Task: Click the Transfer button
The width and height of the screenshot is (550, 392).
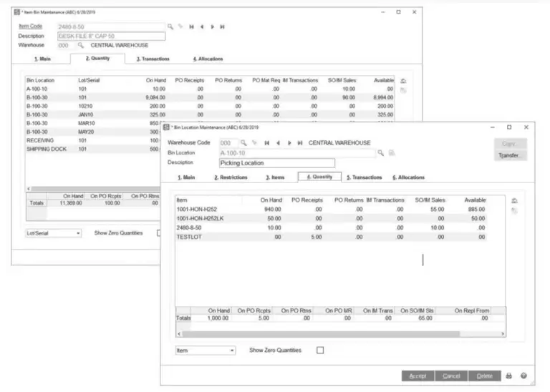Action: point(510,155)
